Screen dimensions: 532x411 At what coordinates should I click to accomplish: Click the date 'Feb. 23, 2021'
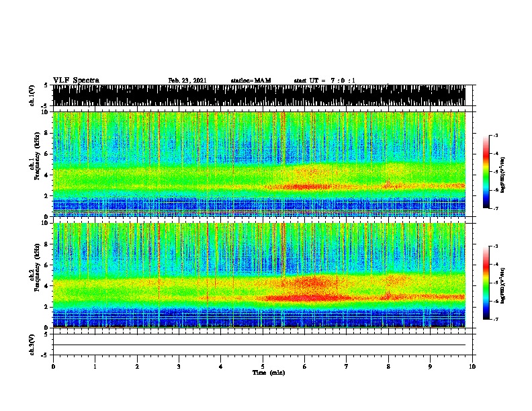click(187, 81)
